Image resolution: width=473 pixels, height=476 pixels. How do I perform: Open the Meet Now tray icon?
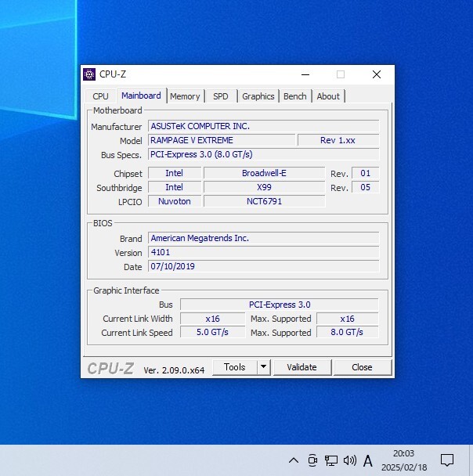(312, 460)
